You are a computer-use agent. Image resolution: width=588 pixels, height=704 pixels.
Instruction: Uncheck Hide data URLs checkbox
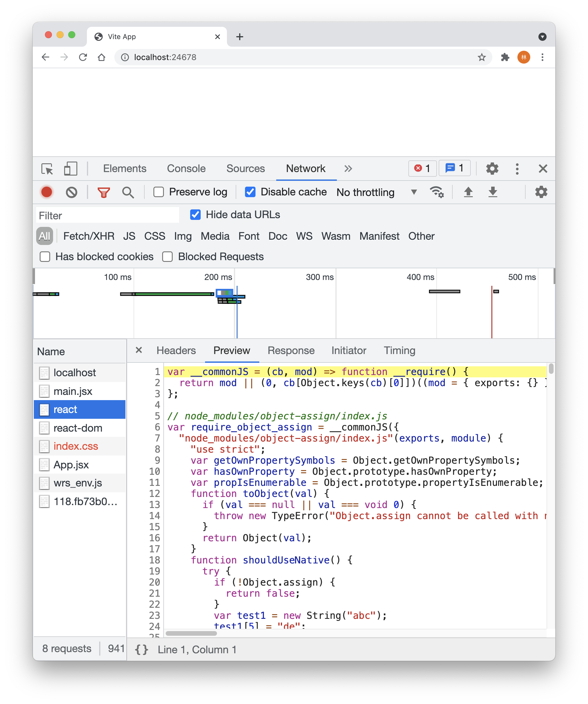click(x=195, y=215)
